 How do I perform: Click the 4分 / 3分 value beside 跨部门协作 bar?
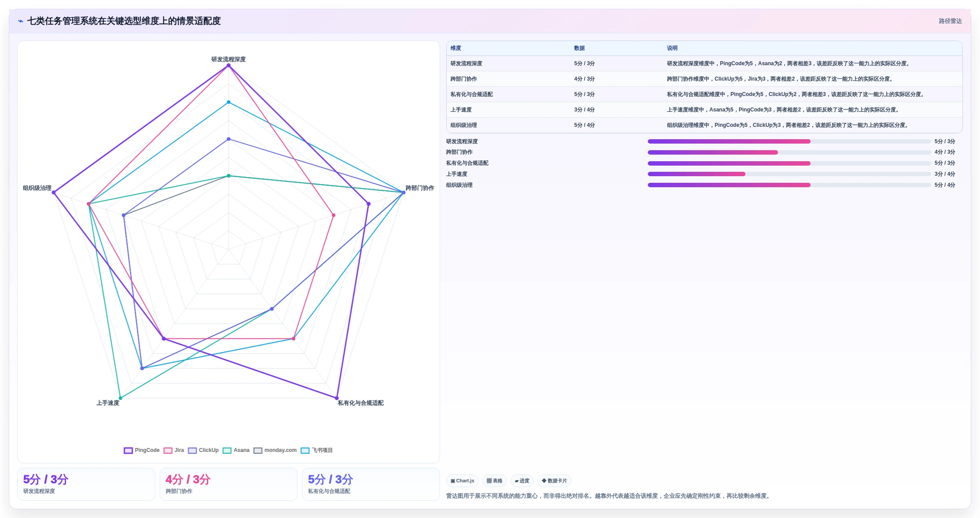(945, 152)
